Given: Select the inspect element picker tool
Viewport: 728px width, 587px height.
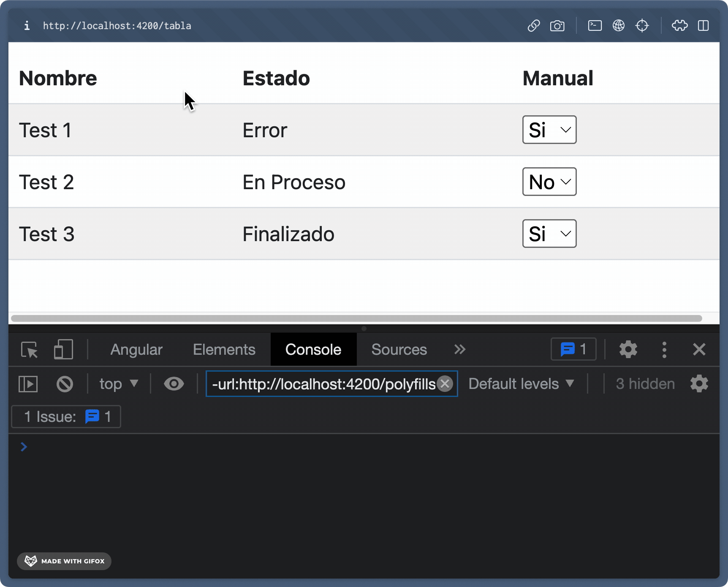Looking at the screenshot, I should point(28,349).
